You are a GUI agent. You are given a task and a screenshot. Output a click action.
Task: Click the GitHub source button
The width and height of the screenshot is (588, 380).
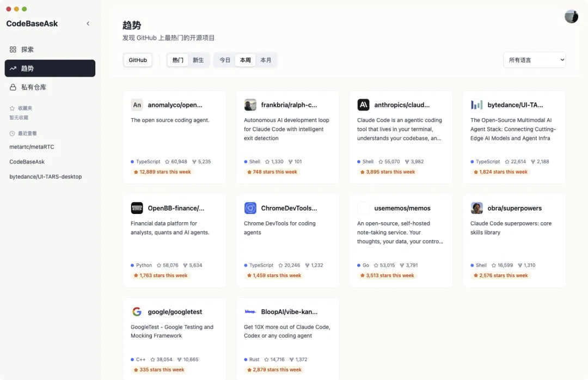coord(138,60)
